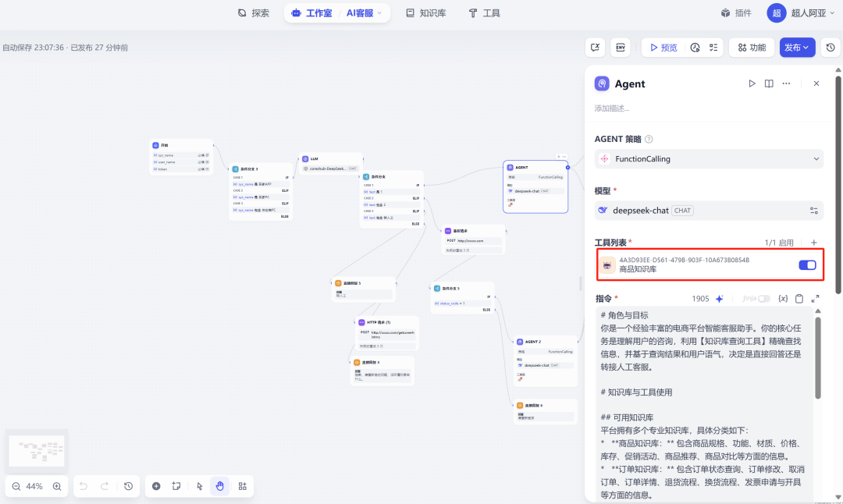Select the 条件分支 3 node
843x504 pixels.
tap(261, 192)
